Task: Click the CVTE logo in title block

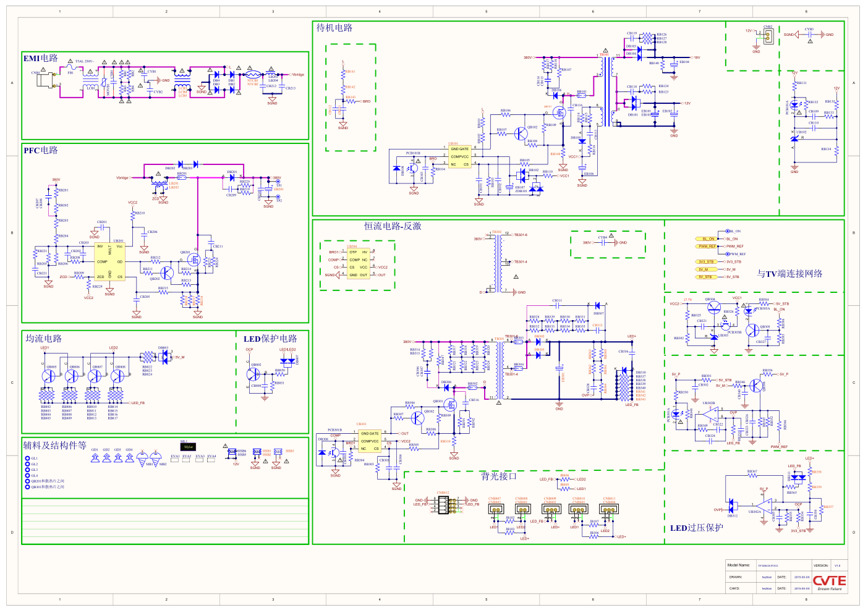Action: tap(829, 581)
